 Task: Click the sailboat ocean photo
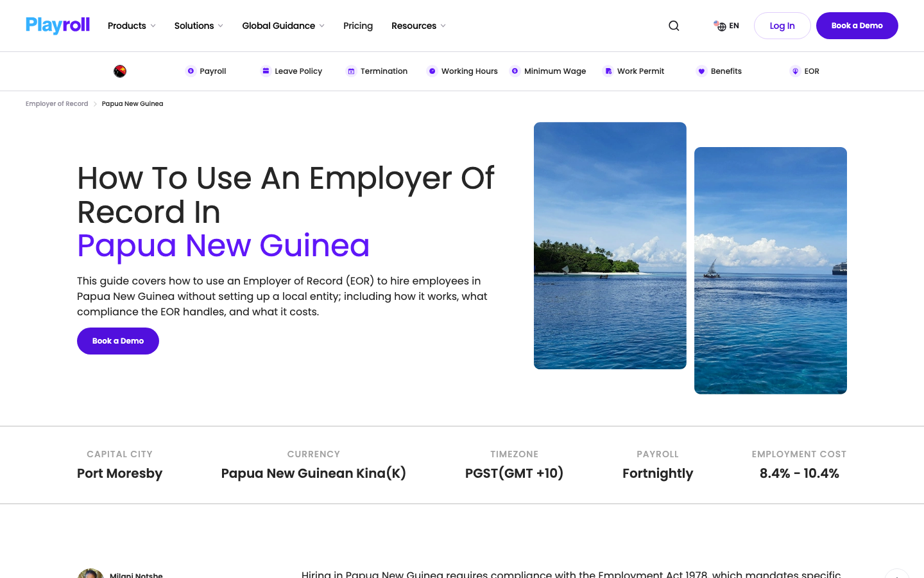click(771, 270)
